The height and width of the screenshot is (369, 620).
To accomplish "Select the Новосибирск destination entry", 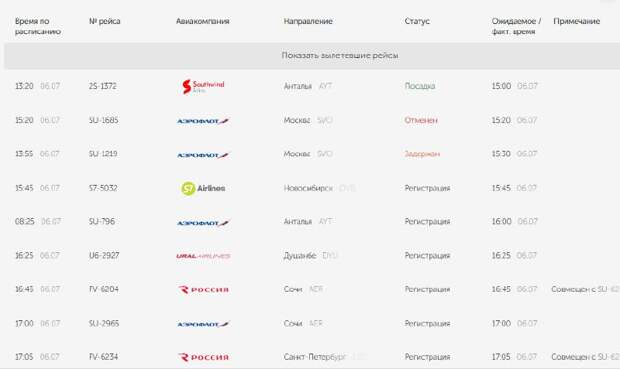I will coord(308,188).
